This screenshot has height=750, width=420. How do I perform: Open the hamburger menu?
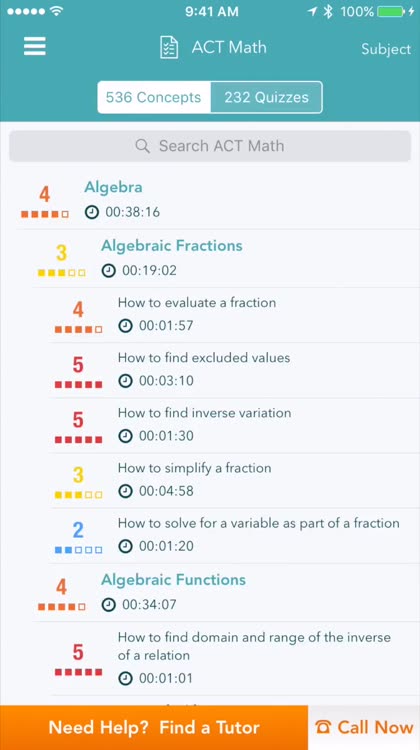(x=35, y=46)
